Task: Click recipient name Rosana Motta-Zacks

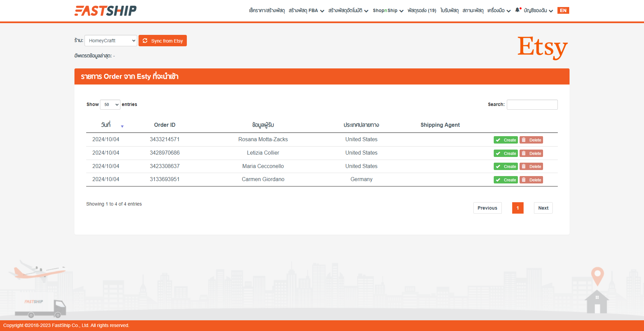Action: click(x=263, y=139)
